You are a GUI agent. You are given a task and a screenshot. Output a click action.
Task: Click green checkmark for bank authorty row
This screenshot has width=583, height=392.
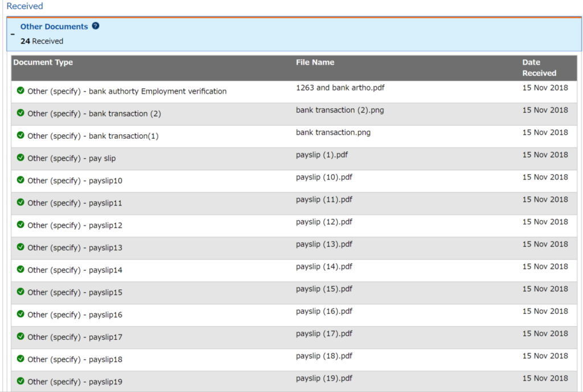[x=20, y=90]
